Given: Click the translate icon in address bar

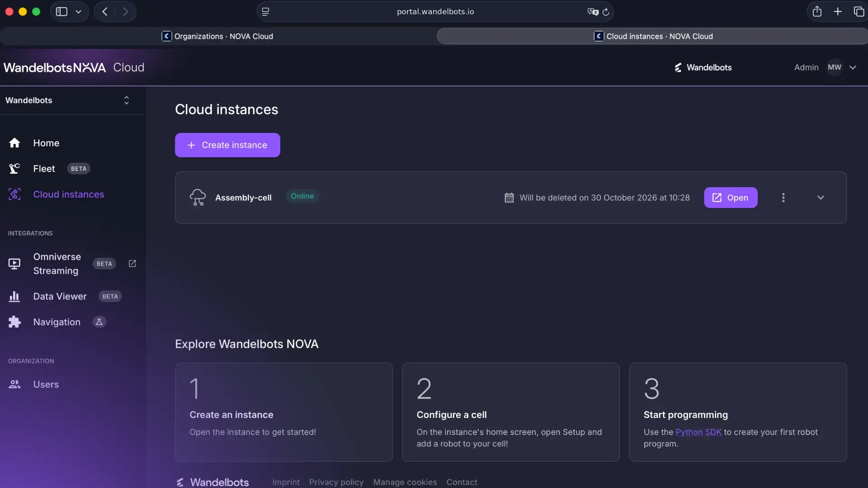Looking at the screenshot, I should pyautogui.click(x=593, y=12).
